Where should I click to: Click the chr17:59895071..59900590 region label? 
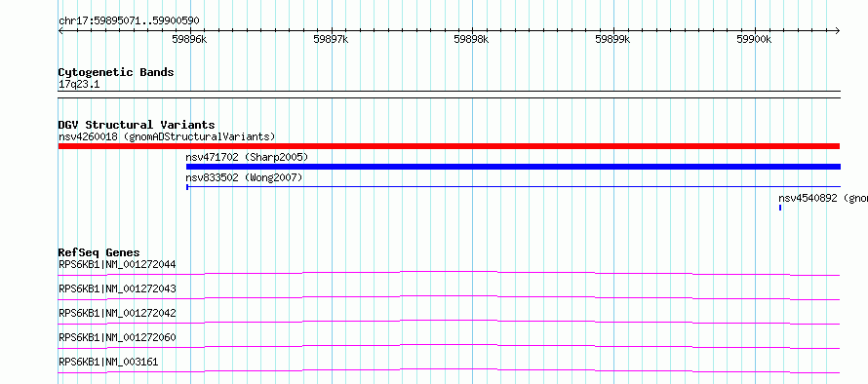129,21
